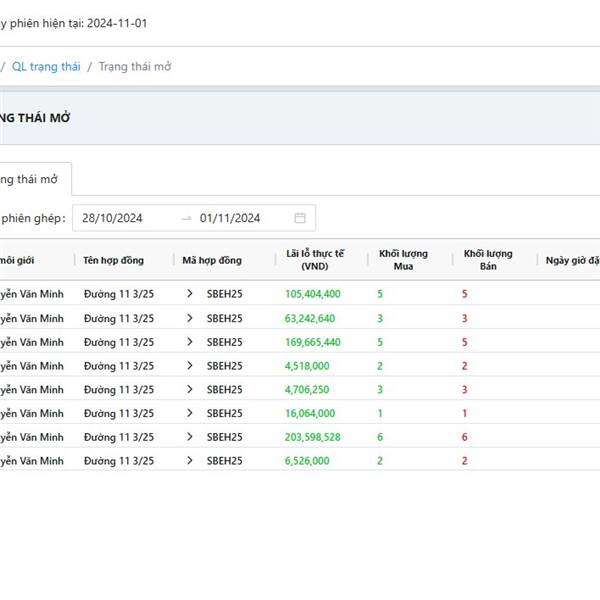
Task: Open QL trạng thái breadcrumb link
Action: tap(46, 67)
